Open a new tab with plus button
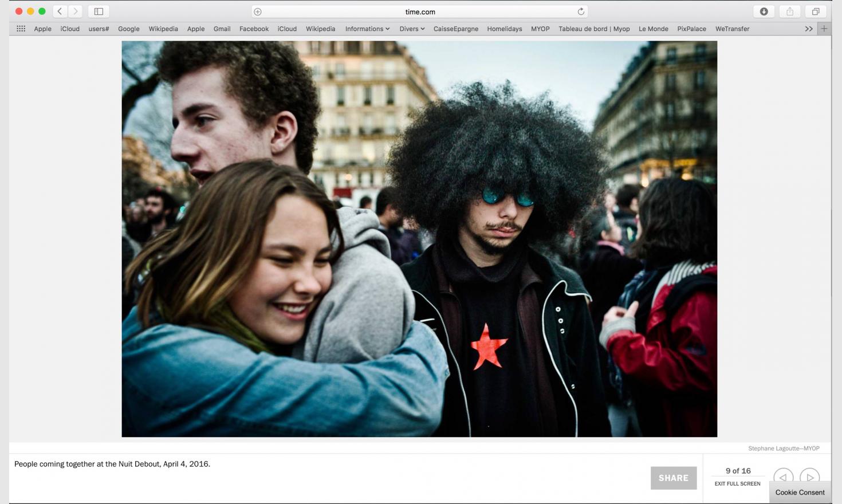This screenshot has height=504, width=842. [824, 29]
